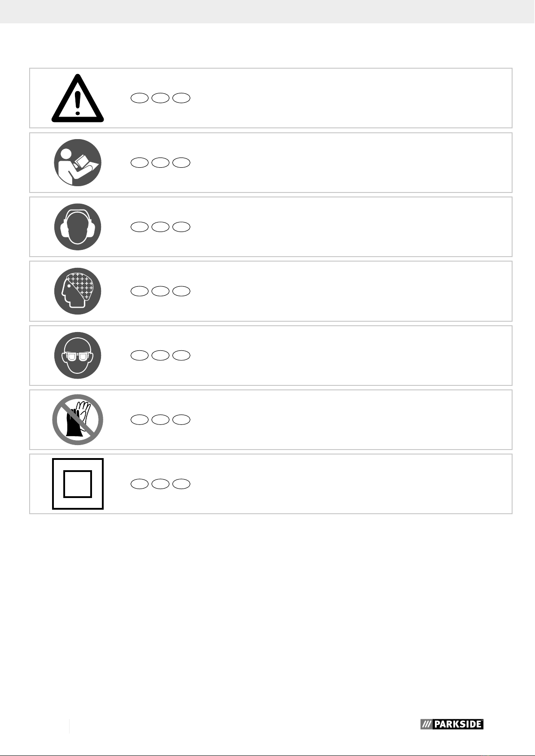Select the read-the-manual person icon
Viewport: 535px width, 756px height.
point(78,162)
